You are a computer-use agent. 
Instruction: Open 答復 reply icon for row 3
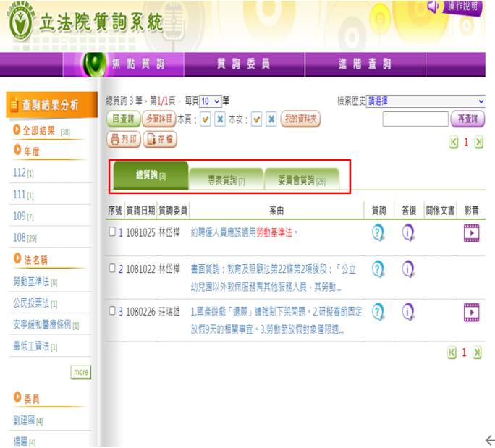pos(408,312)
